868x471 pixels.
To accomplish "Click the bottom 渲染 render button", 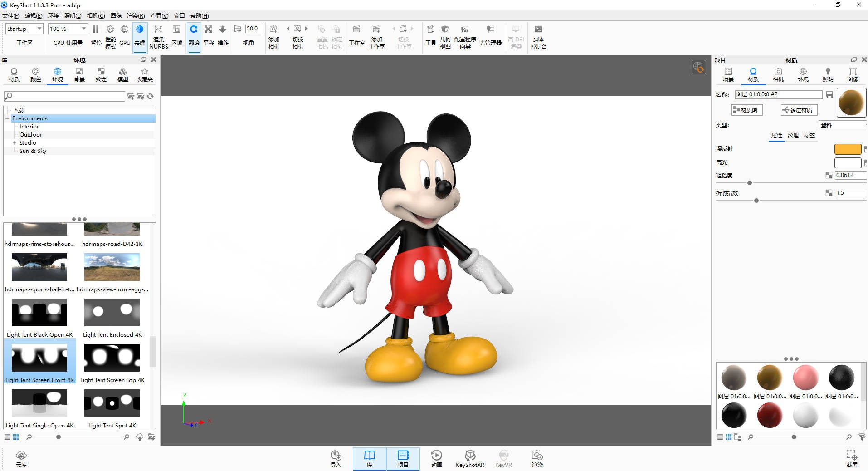I will point(537,459).
